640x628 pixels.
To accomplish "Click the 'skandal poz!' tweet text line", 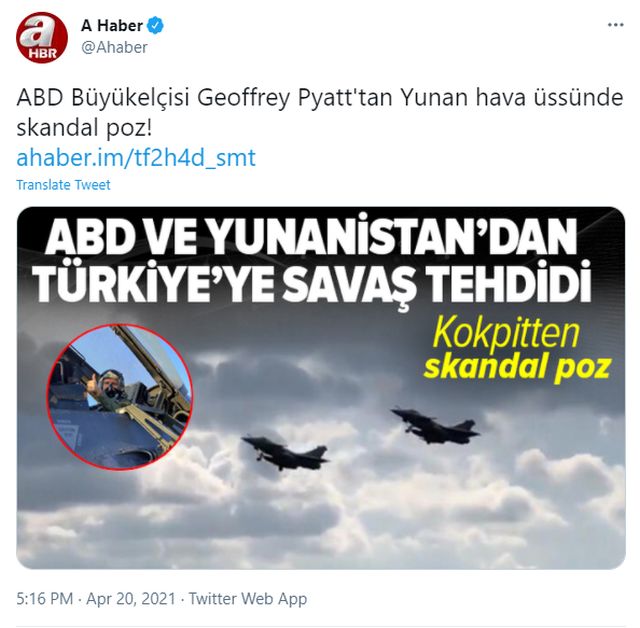I will click(x=84, y=128).
